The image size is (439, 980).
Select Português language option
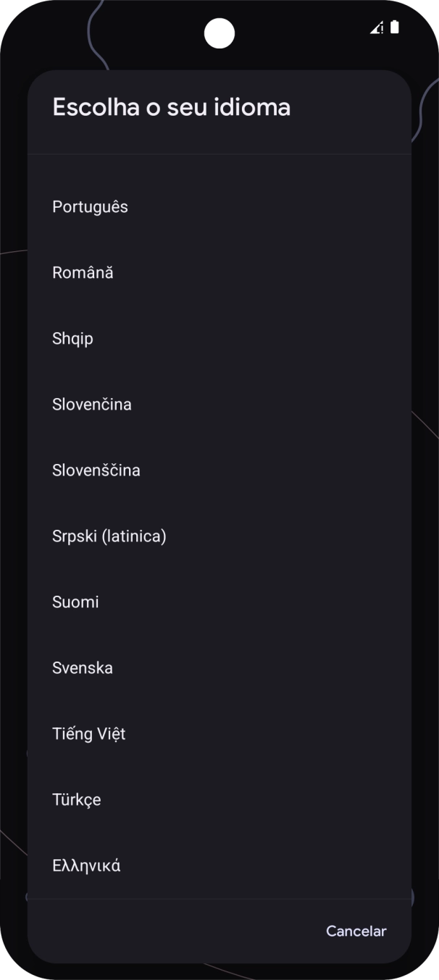(91, 207)
